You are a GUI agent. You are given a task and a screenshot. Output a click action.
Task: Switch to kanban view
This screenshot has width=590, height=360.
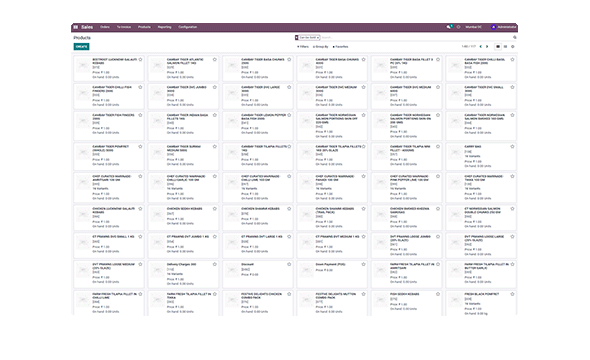(498, 47)
